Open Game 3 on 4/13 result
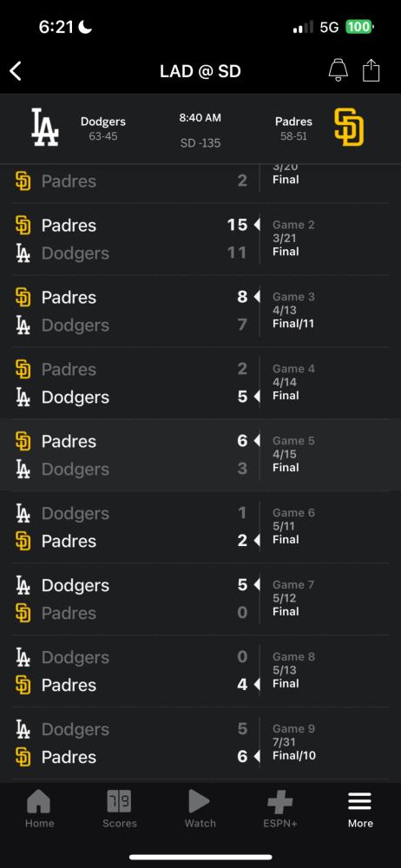Viewport: 401px width, 868px height. (200, 311)
